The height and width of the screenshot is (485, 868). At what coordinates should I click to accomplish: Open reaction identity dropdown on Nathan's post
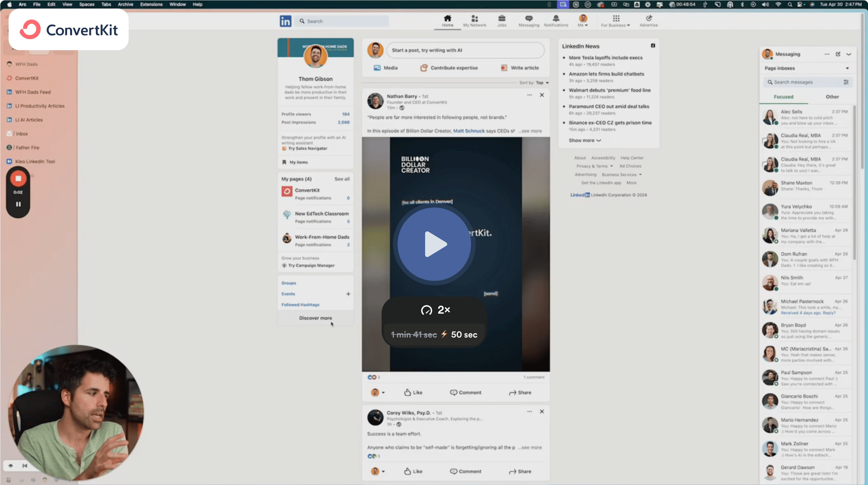point(378,392)
